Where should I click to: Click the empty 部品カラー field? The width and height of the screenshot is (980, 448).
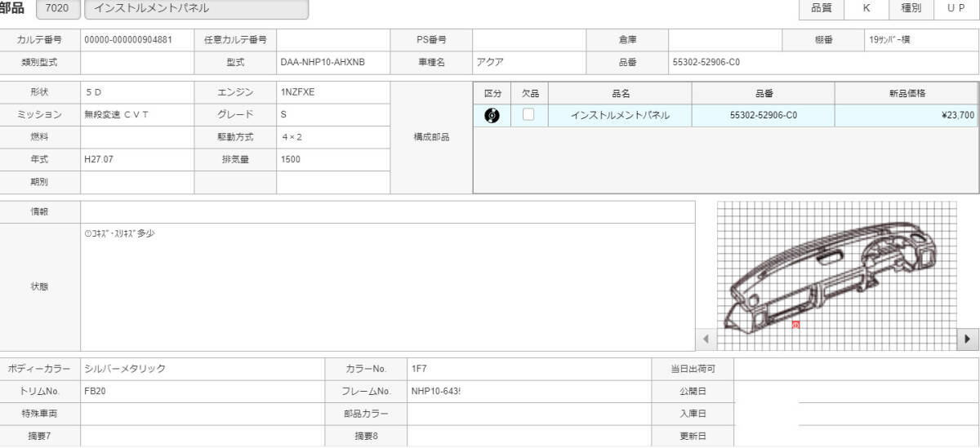pyautogui.click(x=529, y=414)
